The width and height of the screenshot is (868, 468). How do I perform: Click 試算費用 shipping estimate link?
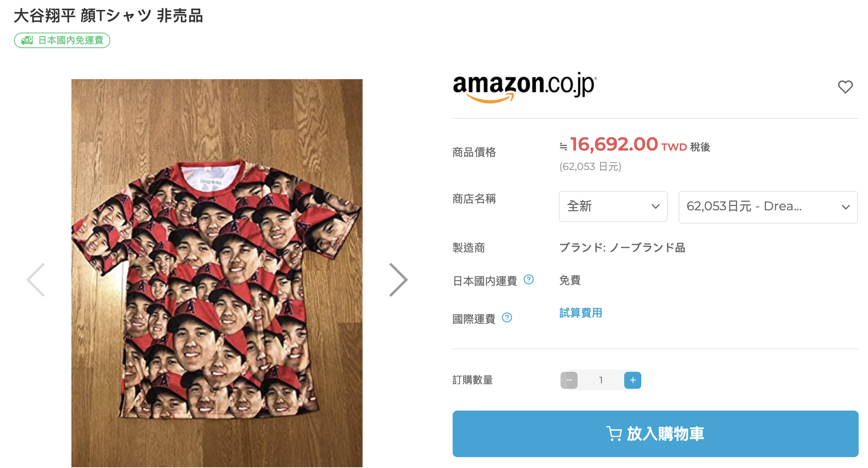pyautogui.click(x=581, y=313)
